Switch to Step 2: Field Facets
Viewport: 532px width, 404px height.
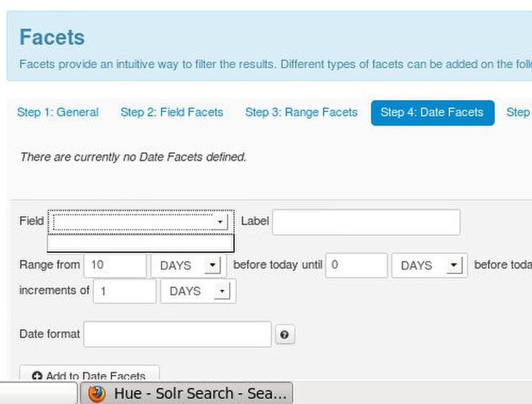pyautogui.click(x=172, y=112)
